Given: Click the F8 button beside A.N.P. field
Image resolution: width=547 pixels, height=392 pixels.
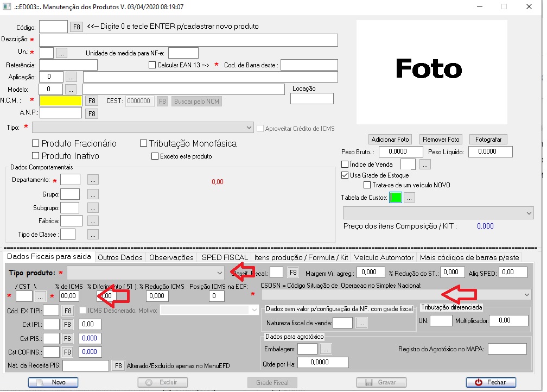Looking at the screenshot, I should pos(92,113).
